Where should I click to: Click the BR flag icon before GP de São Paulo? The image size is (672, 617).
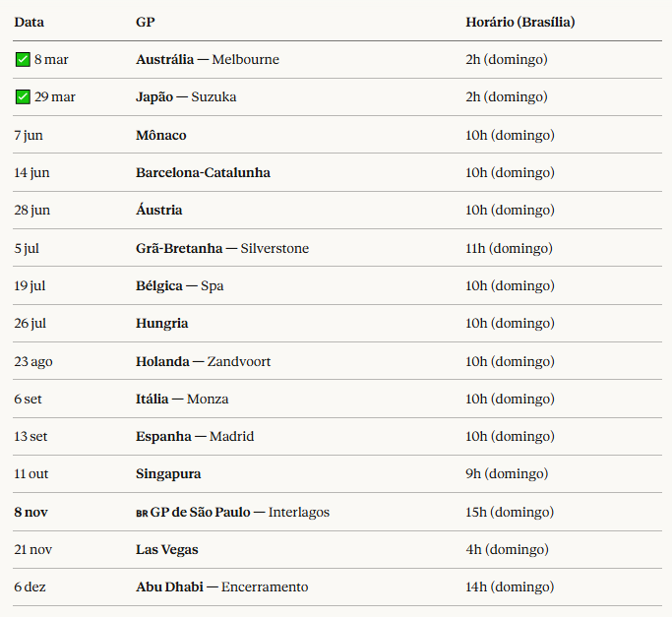[142, 513]
